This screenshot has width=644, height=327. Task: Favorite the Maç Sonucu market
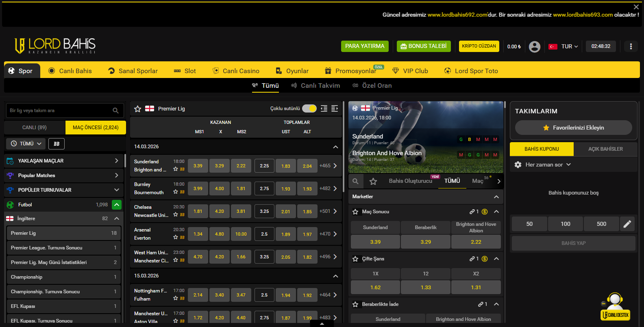coord(355,212)
